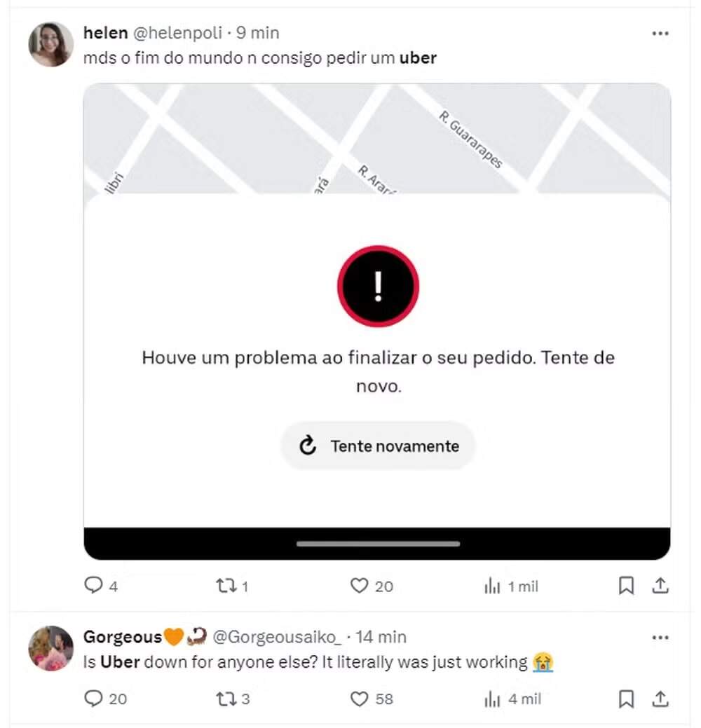Share Gorgeous's tweet
This screenshot has width=701, height=728.
(x=660, y=699)
